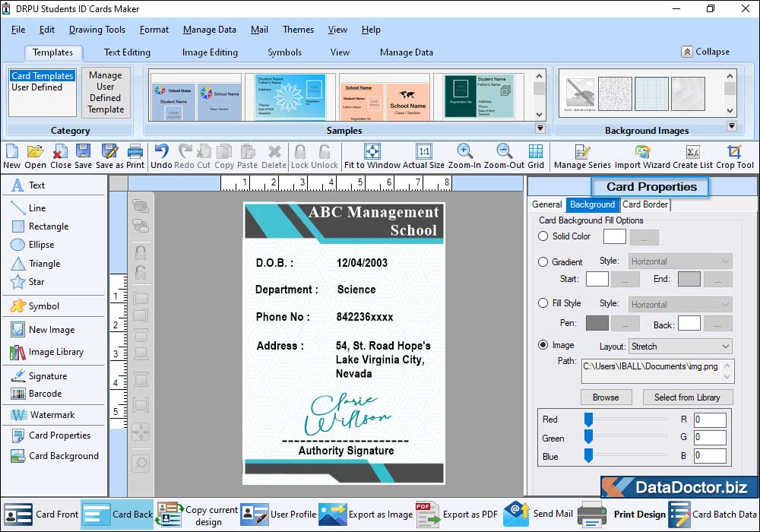Switch to Card Front view
760x532 pixels.
[41, 514]
